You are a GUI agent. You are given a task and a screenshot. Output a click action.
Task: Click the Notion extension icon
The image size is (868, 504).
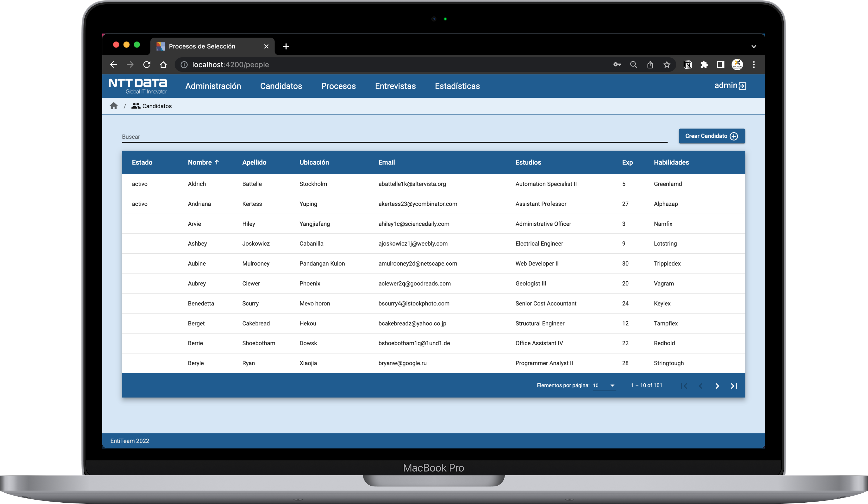coord(687,64)
